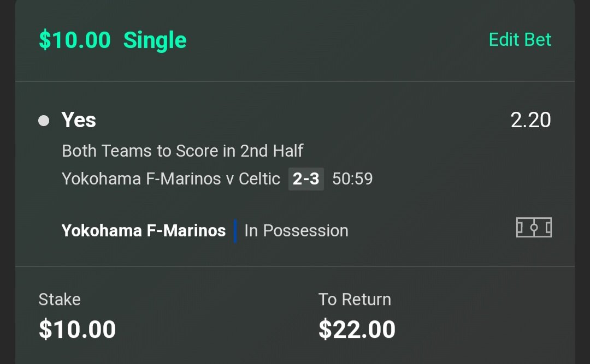Tap the Yes selection label
This screenshot has width=590, height=364.
79,120
